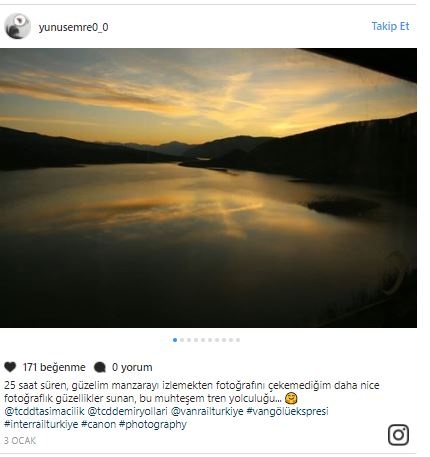Open the @vanrailturkiye mention
Viewport: 430px width, 457px height.
click(207, 411)
